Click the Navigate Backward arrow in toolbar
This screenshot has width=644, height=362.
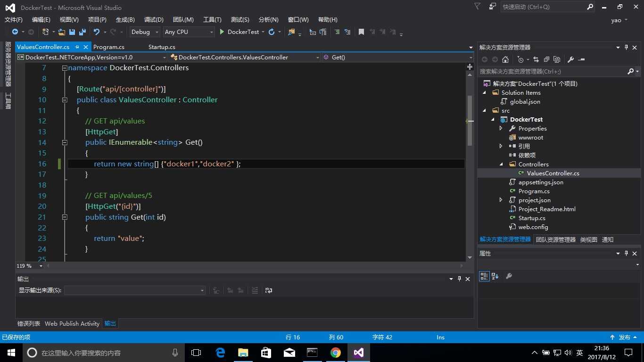click(15, 32)
